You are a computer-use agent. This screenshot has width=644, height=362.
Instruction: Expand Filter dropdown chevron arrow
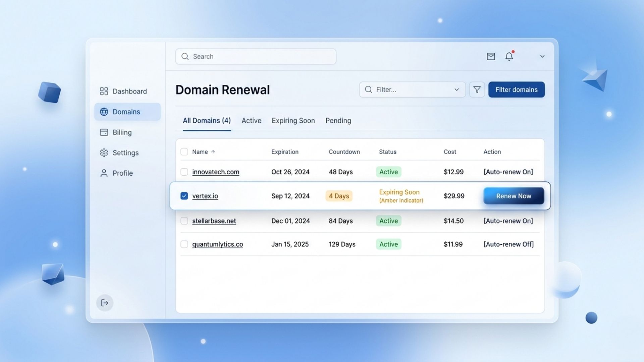tap(457, 89)
